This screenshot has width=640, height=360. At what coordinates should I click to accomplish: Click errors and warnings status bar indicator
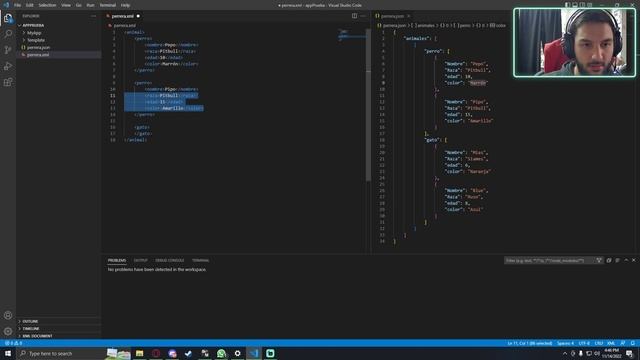coord(13,343)
